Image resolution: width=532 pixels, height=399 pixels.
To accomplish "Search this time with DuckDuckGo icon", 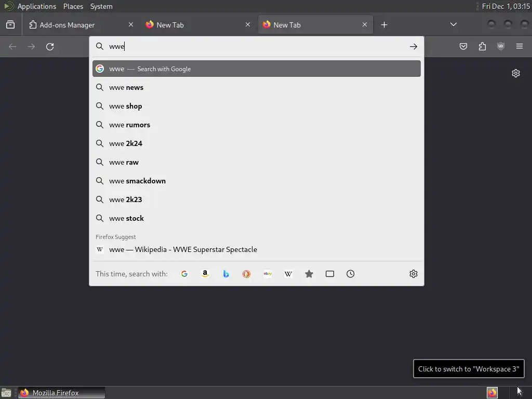I will (247, 274).
